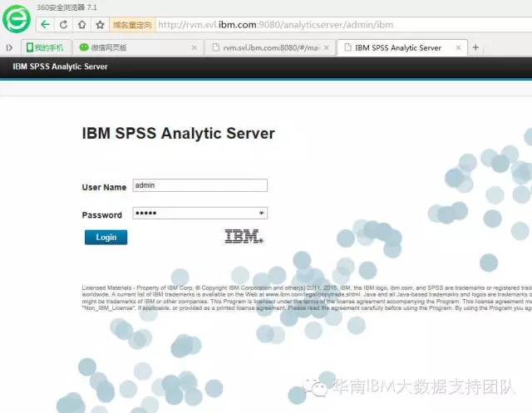Click the 360 browser green logo

(17, 18)
